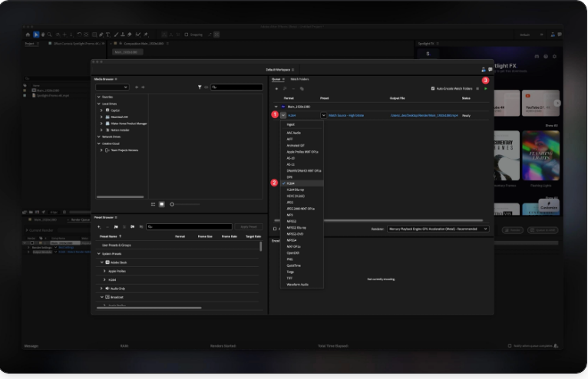Click Create New Preset plus icon

99,227
